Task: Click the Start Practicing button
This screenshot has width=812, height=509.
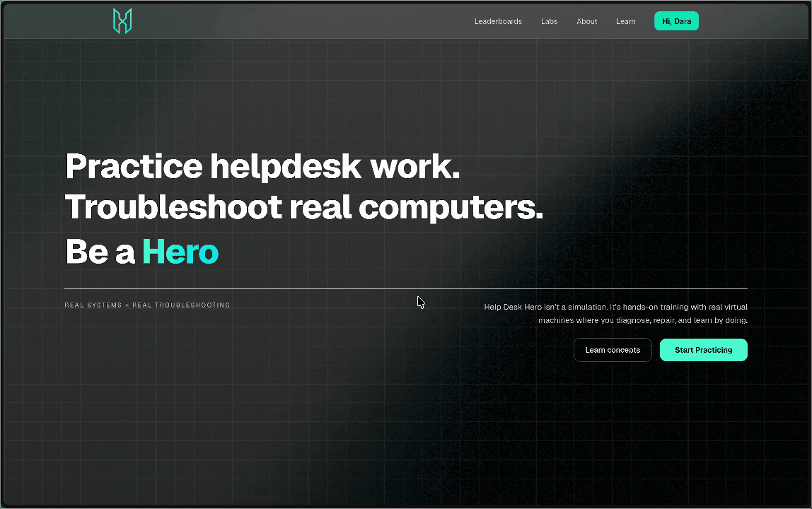Action: click(703, 350)
